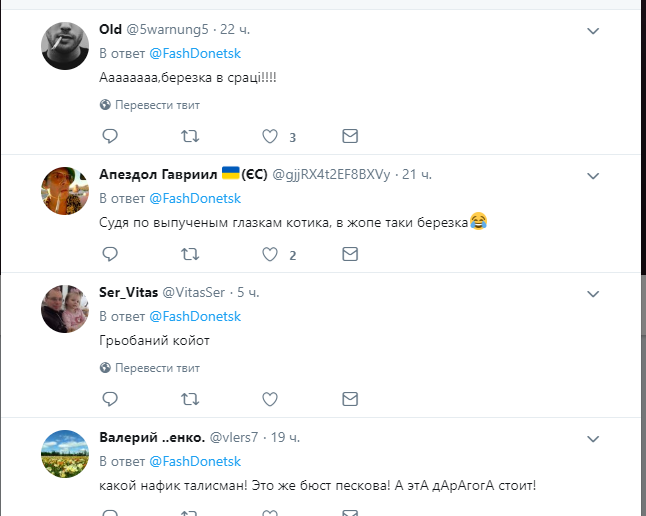The width and height of the screenshot is (646, 516).
Task: Open the options chevron on Ser_Vitas's tweet
Action: pos(593,293)
